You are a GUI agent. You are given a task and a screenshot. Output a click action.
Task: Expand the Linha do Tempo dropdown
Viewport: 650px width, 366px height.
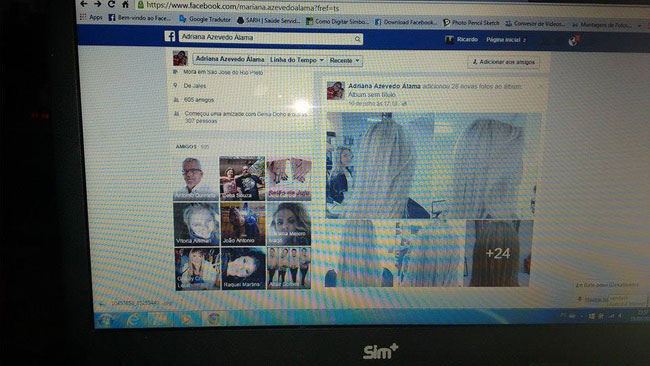[296, 60]
